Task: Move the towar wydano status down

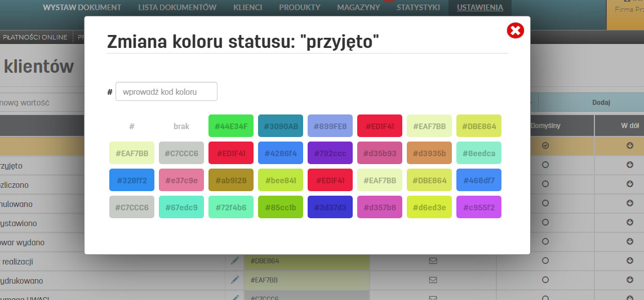Action: click(x=629, y=242)
